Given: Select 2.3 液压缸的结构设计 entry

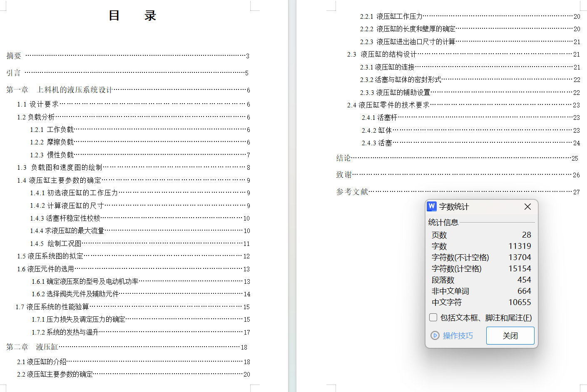Looking at the screenshot, I should tap(382, 55).
